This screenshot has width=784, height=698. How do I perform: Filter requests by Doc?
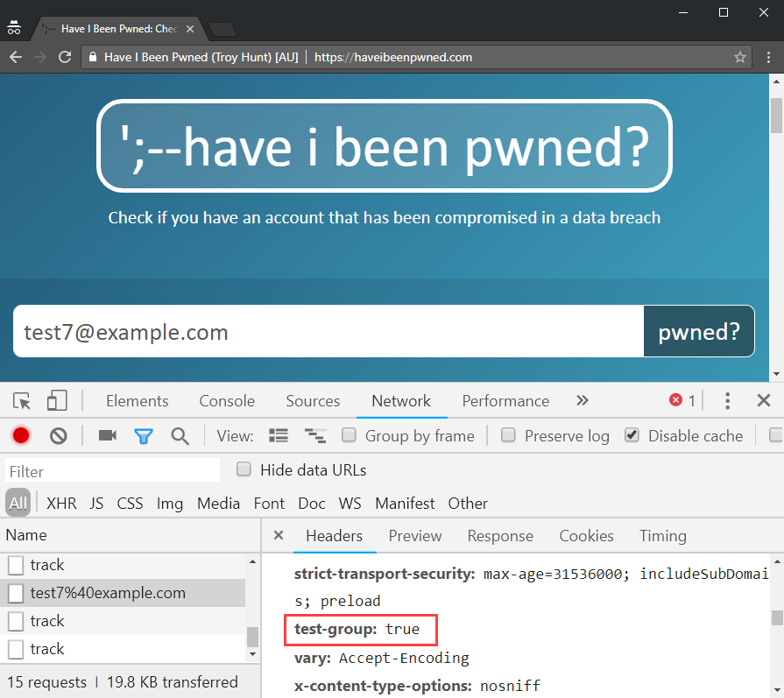click(x=312, y=504)
